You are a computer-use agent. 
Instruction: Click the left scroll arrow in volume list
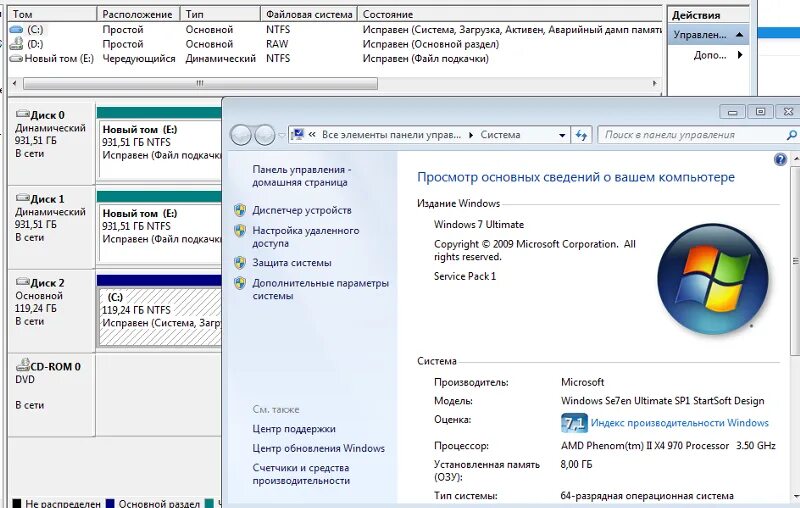tap(14, 83)
